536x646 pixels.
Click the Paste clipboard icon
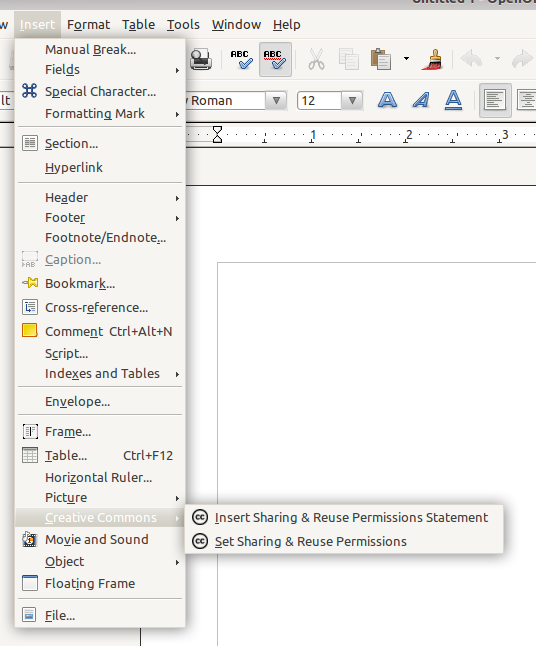tap(381, 59)
